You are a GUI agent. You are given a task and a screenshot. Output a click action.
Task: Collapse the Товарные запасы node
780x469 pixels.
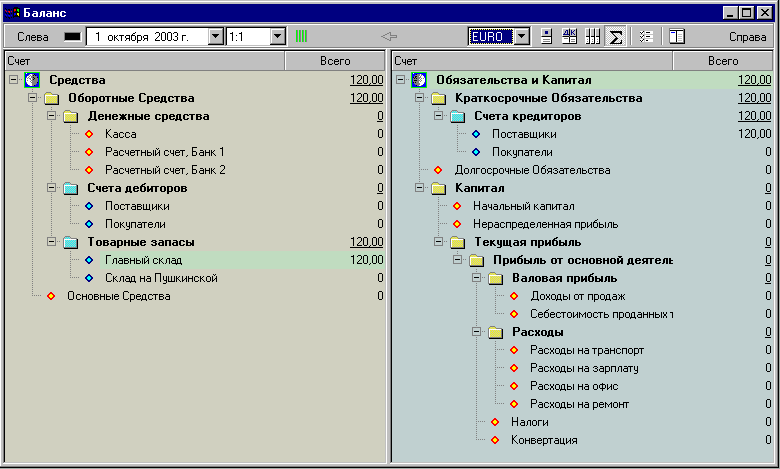point(51,241)
